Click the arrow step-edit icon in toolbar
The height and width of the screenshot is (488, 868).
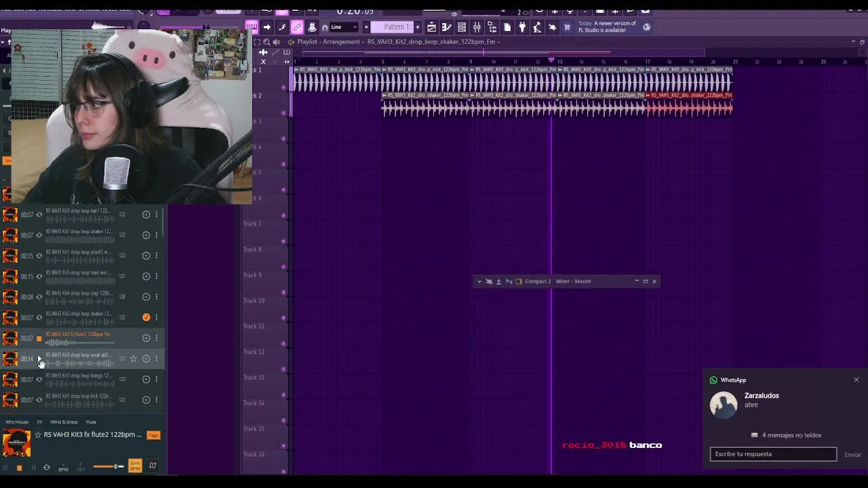267,27
